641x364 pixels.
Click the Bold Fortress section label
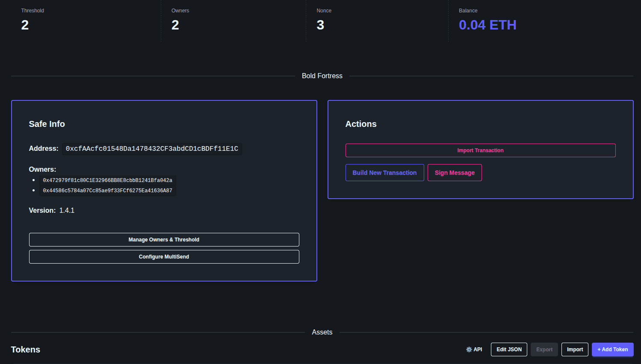coord(322,76)
